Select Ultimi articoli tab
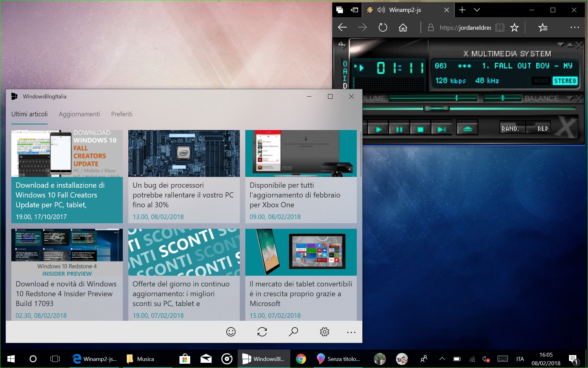 (29, 114)
